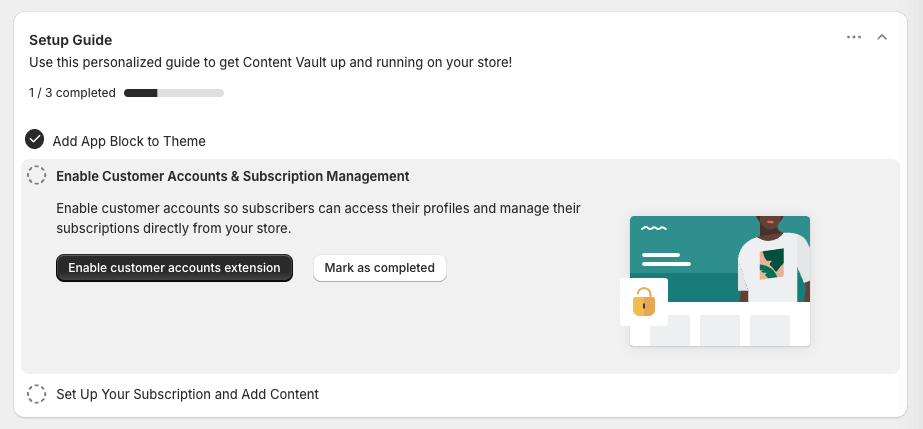Click the completed checkmark for Add App Block
Image resolution: width=923 pixels, height=429 pixels.
point(35,139)
